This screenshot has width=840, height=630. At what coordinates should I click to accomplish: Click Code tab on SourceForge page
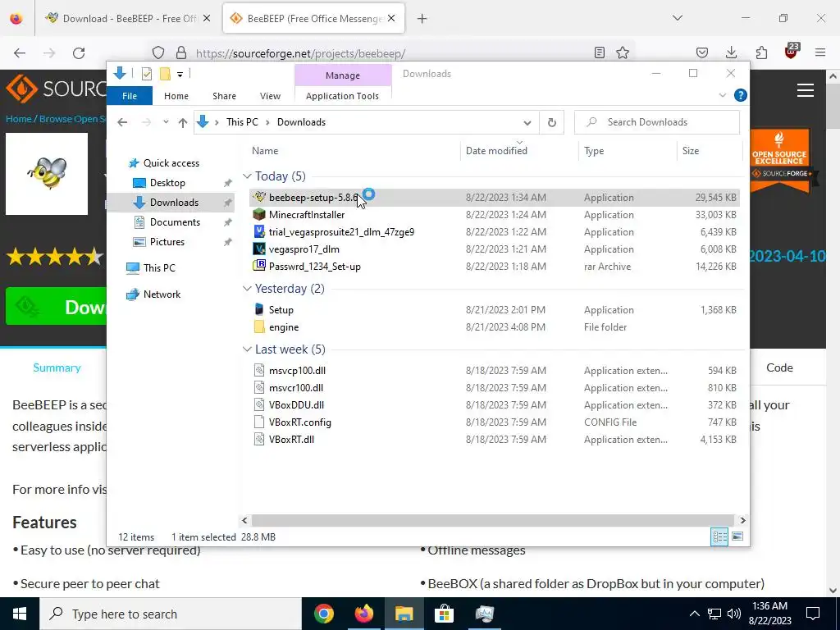pos(779,367)
